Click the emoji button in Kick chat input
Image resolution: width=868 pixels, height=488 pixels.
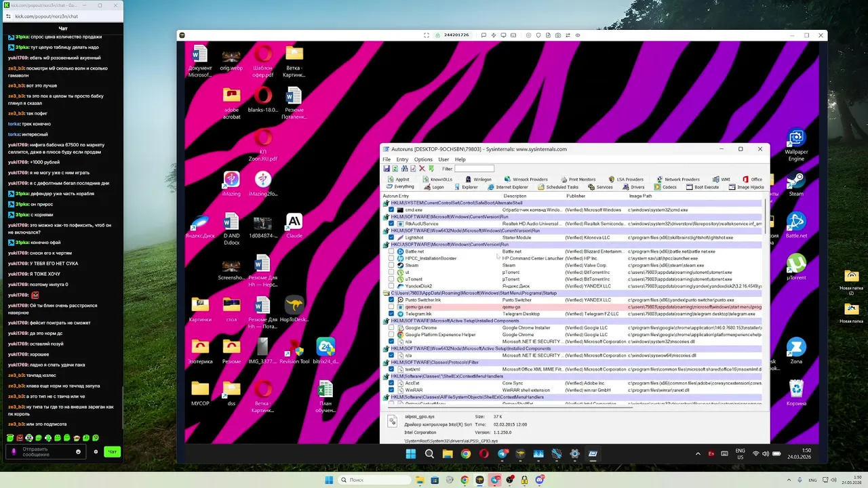tap(79, 452)
